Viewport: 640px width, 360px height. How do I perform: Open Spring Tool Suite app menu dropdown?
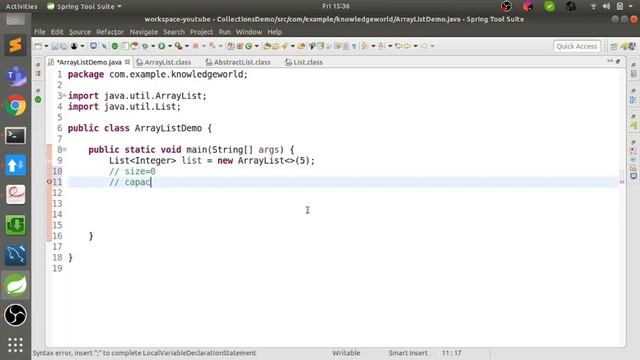(84, 6)
